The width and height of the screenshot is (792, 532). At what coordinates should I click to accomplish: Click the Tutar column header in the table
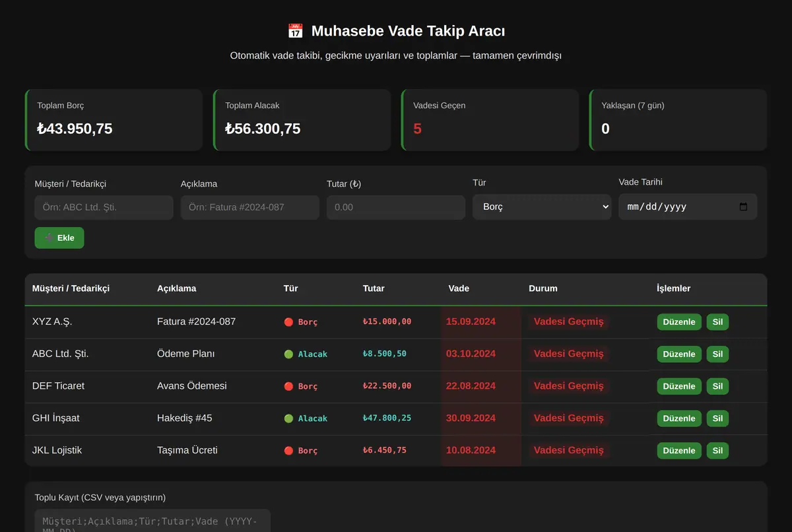click(374, 288)
